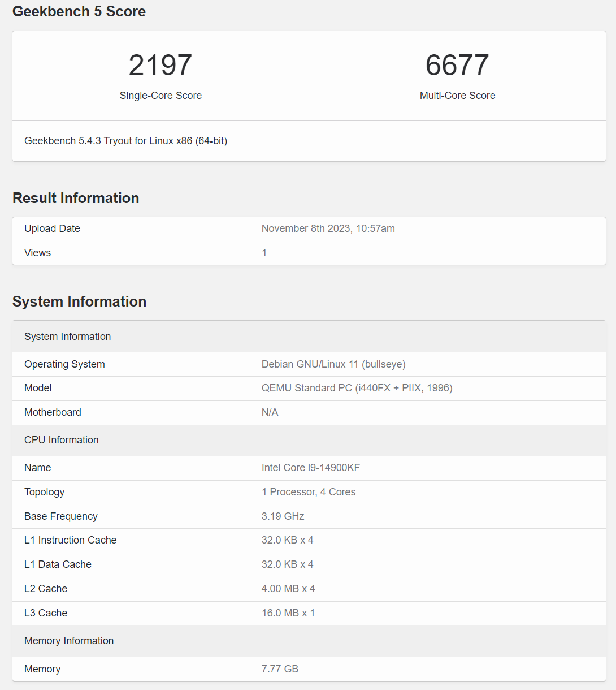The height and width of the screenshot is (690, 616).
Task: Click the Base Frequency label
Action: click(x=60, y=516)
